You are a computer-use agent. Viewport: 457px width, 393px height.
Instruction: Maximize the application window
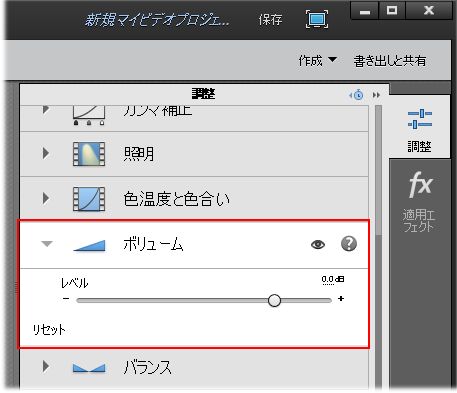pos(392,10)
